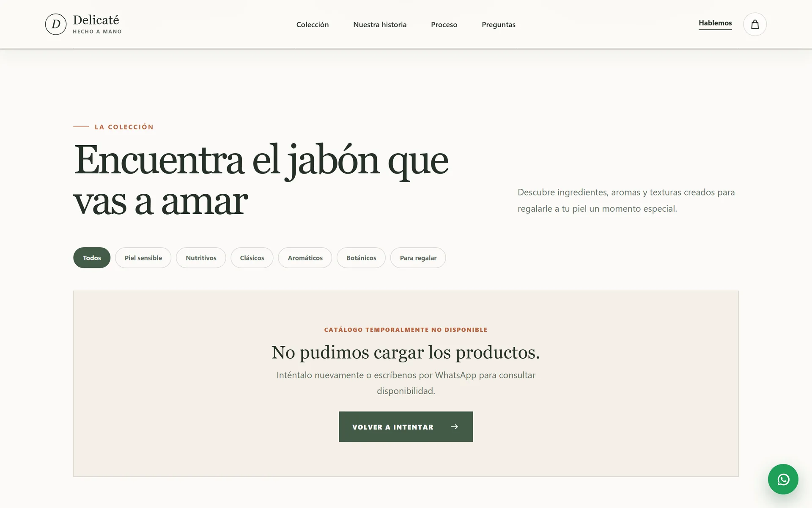Viewport: 812px width, 508px height.
Task: Choose the Nutritivos filter chip
Action: coord(201,258)
